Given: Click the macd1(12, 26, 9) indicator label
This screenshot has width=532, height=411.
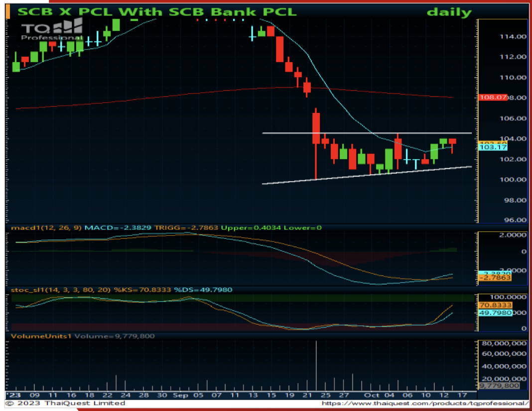Looking at the screenshot, I should [x=46, y=228].
